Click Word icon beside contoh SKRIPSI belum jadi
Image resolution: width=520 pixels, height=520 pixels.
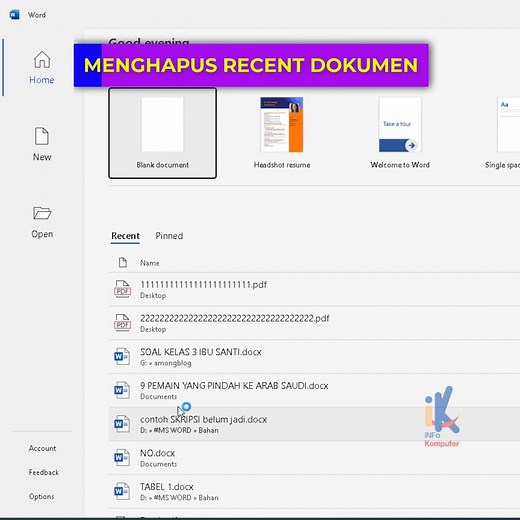tap(122, 424)
